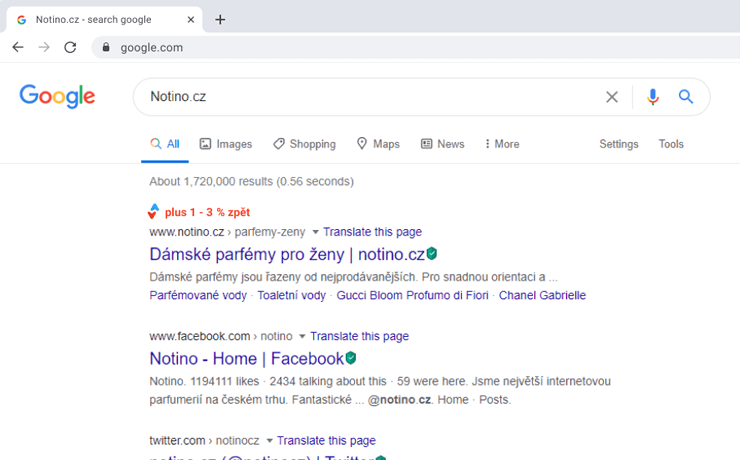Click Translate this page for Twitter result
Screen dimensions: 740x460
[326, 441]
